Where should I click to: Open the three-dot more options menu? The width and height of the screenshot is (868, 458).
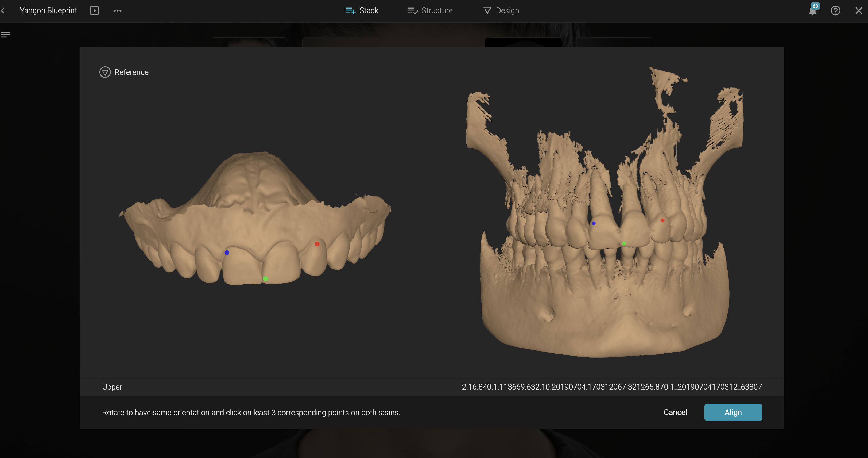(x=117, y=10)
